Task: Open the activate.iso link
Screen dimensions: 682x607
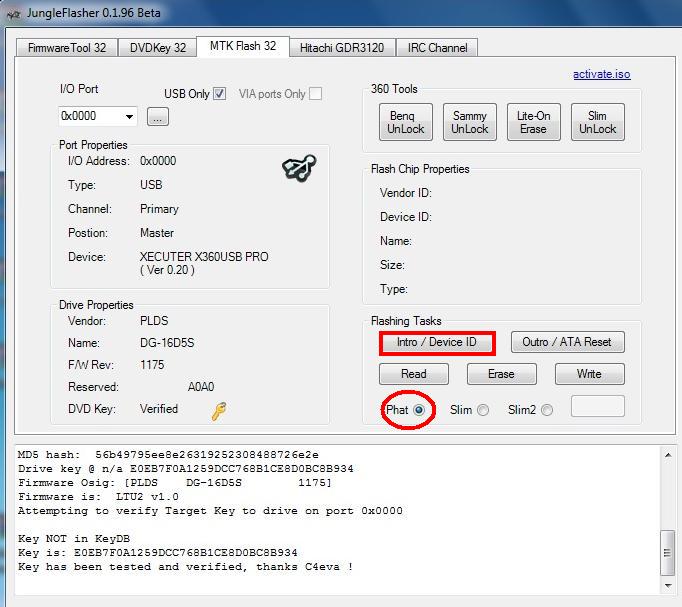Action: (602, 74)
